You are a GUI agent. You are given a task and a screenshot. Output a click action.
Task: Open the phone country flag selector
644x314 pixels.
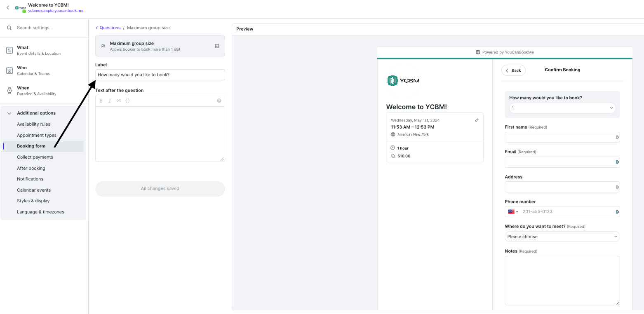(x=513, y=212)
